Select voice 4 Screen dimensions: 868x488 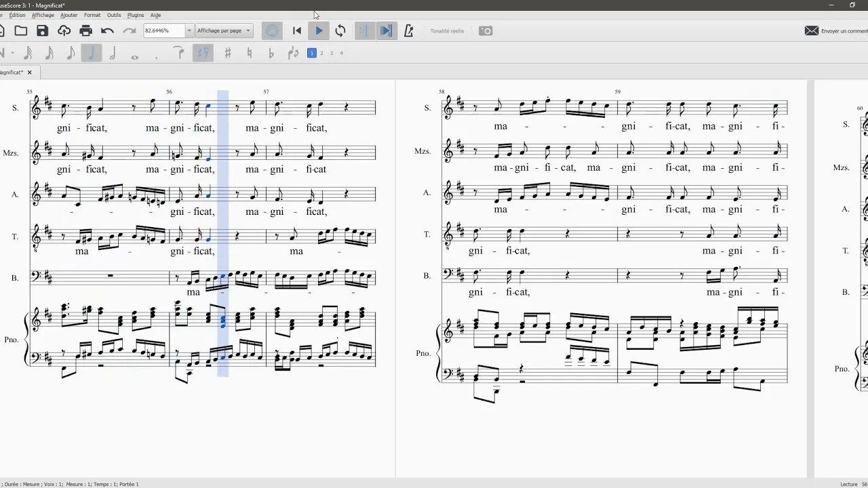click(x=341, y=53)
